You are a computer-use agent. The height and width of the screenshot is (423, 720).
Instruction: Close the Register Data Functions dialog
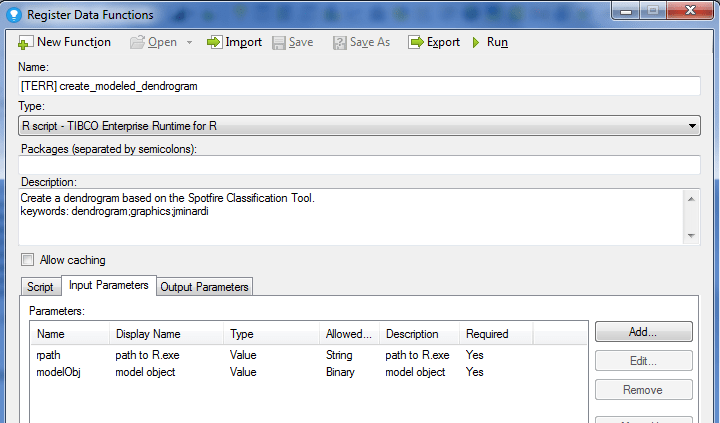tap(690, 10)
